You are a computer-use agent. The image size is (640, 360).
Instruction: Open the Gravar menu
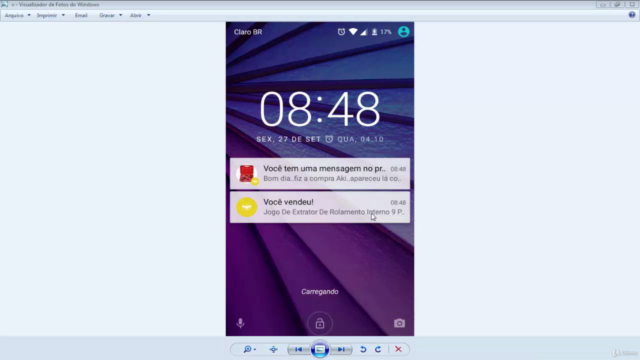[107, 15]
